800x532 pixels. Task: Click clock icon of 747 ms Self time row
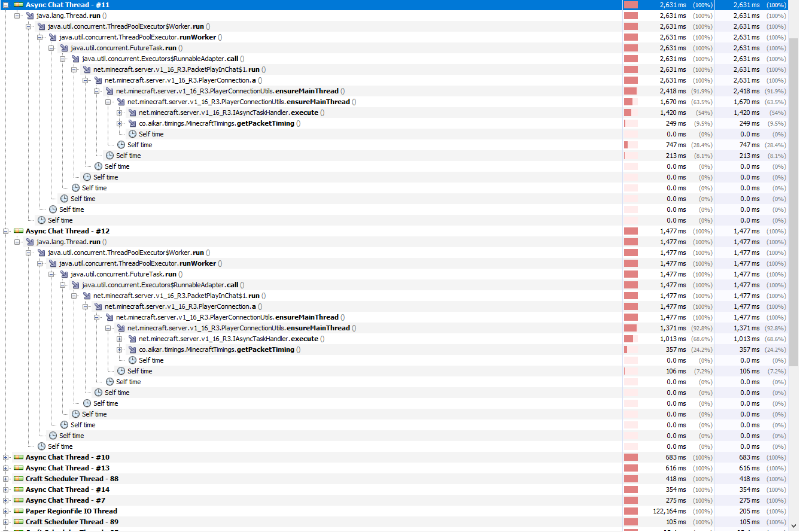121,145
